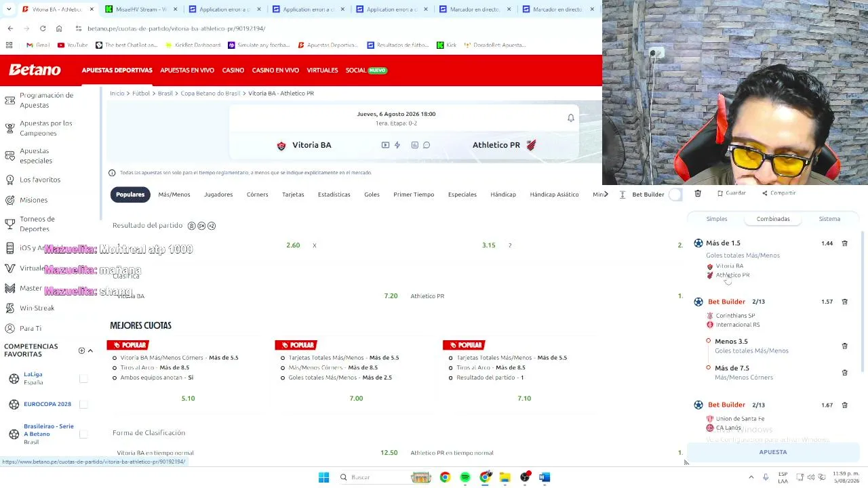Click the APUESTA button
Viewport: 868px width, 488px height.
tap(773, 452)
